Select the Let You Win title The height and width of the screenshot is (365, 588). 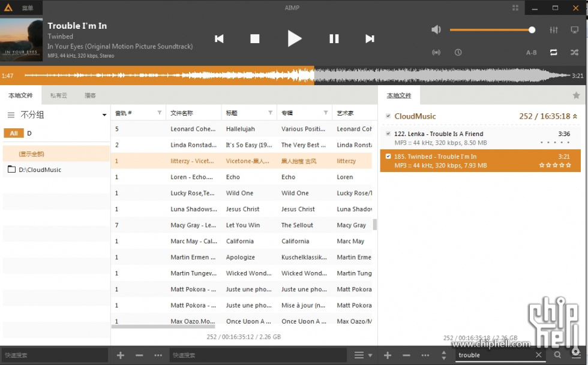point(242,225)
